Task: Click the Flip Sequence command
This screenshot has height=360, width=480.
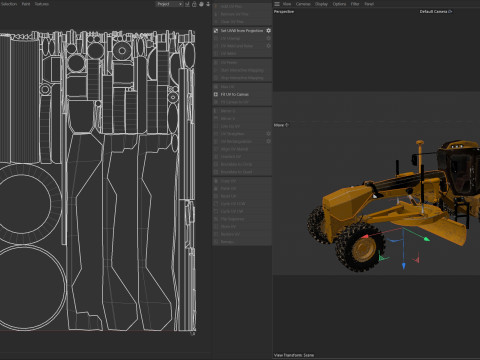Action: pos(232,219)
